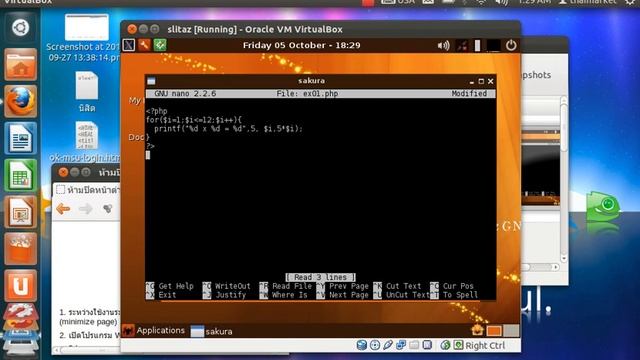Open the wrench settings icon in SliTaz panel
640x360 pixels.
pos(144,45)
